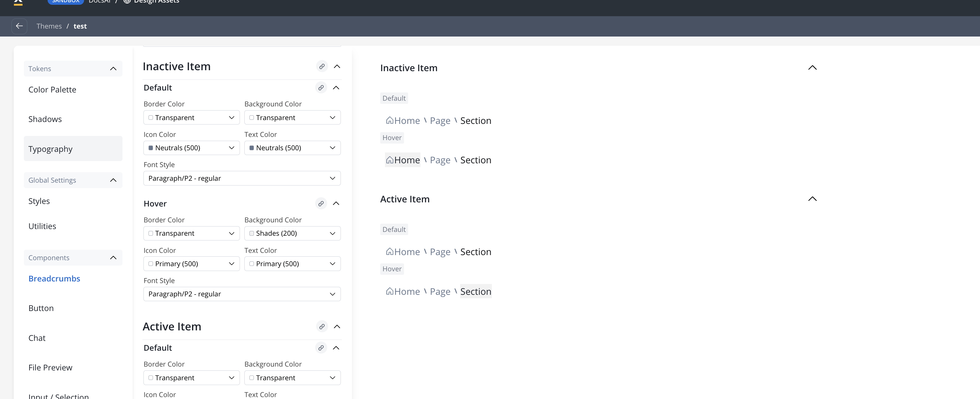The width and height of the screenshot is (980, 399).
Task: Click the back arrow button next to Themes
Action: pyautogui.click(x=19, y=26)
